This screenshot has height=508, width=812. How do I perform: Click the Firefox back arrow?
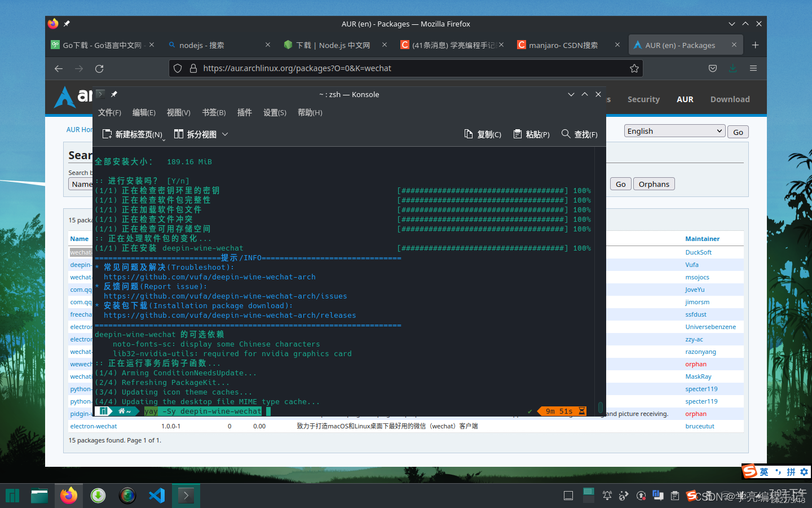pos(59,68)
